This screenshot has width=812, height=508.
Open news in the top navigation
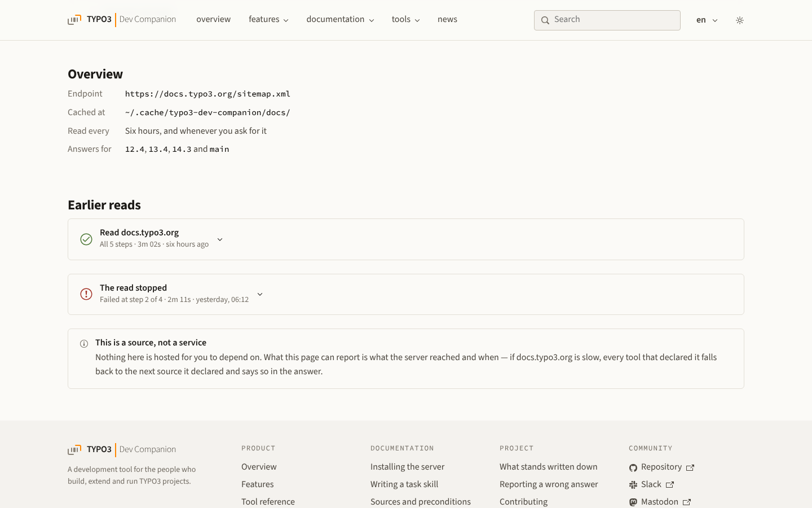point(447,20)
